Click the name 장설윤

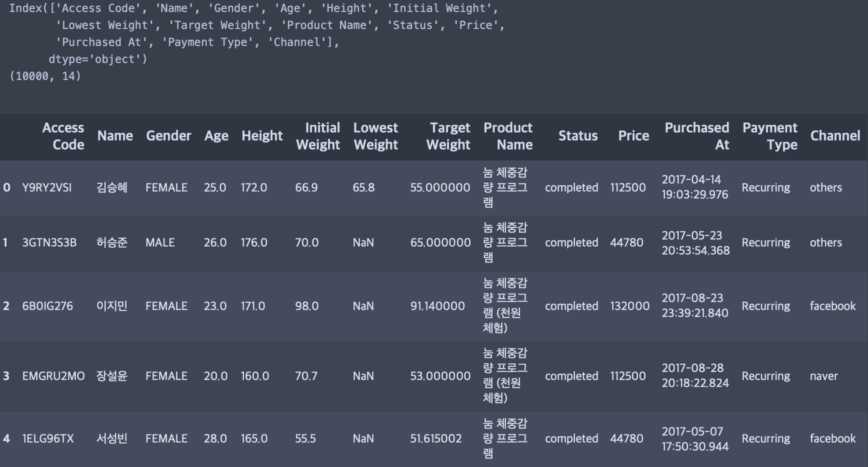[112, 376]
